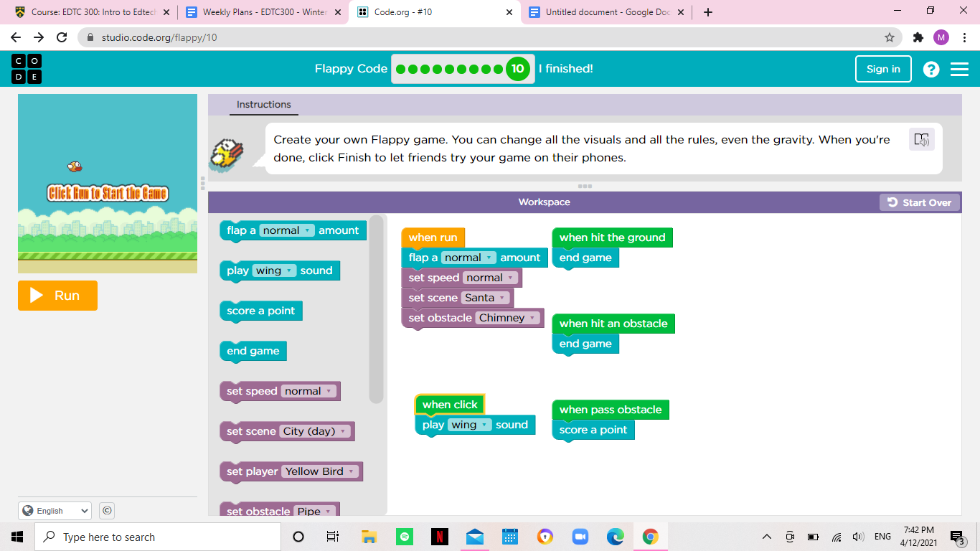Reload the page with refresh icon
Image resolution: width=980 pixels, height=551 pixels.
(x=62, y=37)
